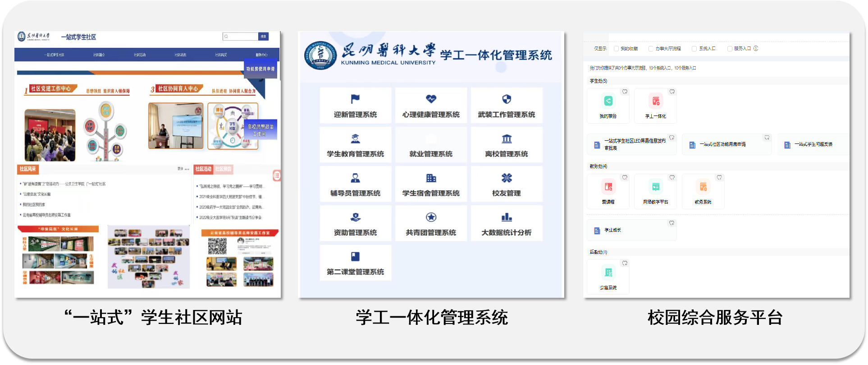Open document icon of 学业成长 entry
This screenshot has height=365, width=868.
597,231
